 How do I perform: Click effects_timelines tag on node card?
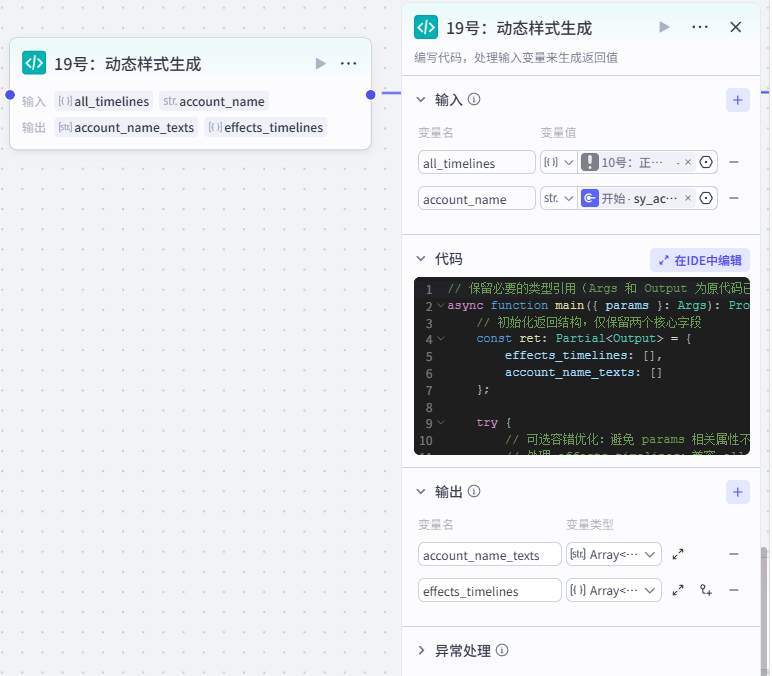pos(266,127)
